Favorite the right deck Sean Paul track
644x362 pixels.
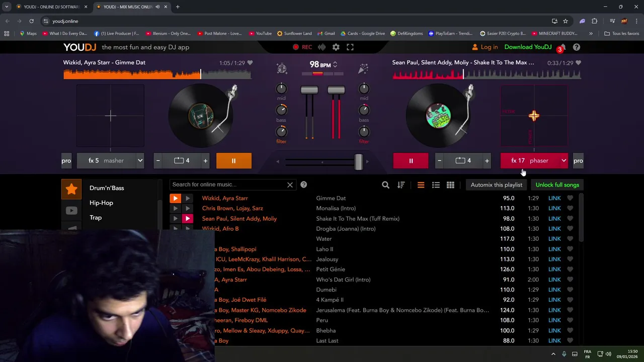click(578, 63)
